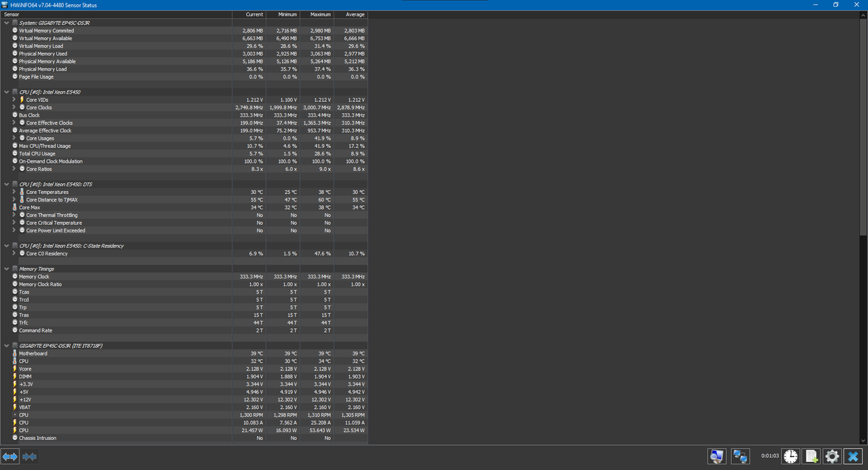Click the Maximum column header
This screenshot has height=470, width=868.
pos(317,14)
